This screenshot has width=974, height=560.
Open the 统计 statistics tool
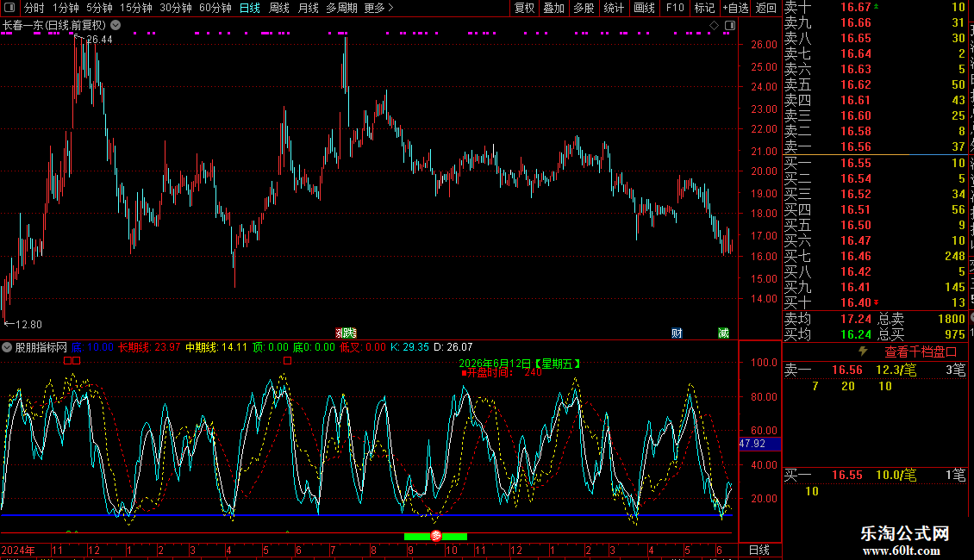tap(614, 8)
